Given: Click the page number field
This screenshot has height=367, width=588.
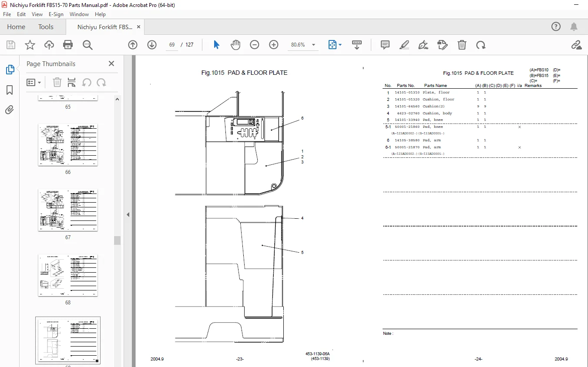Looking at the screenshot, I should pos(172,45).
